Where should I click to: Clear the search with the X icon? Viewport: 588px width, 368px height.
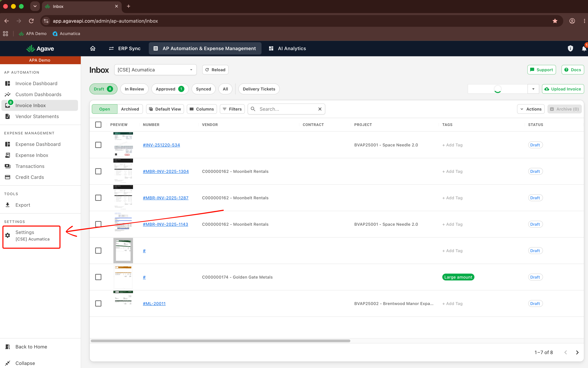click(x=320, y=109)
